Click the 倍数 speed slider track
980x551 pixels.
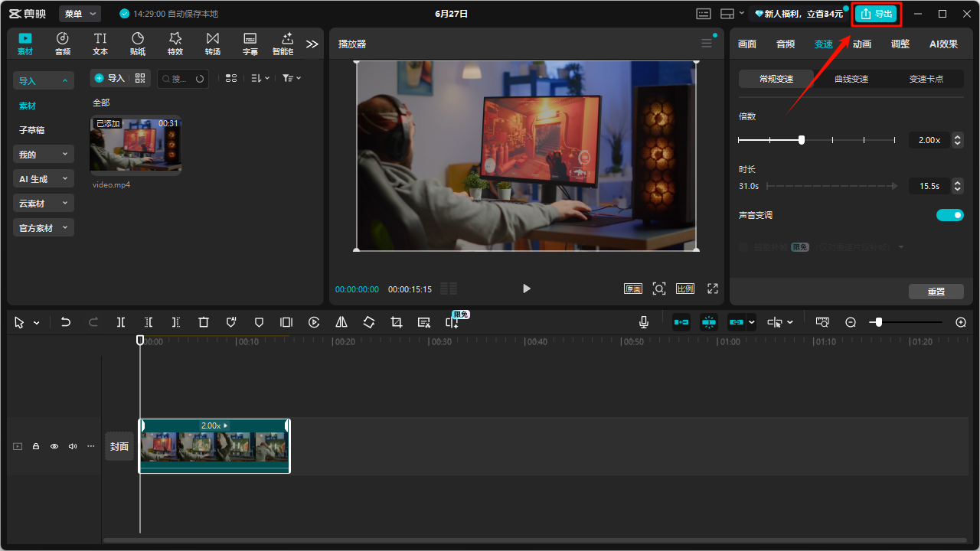[x=817, y=140]
